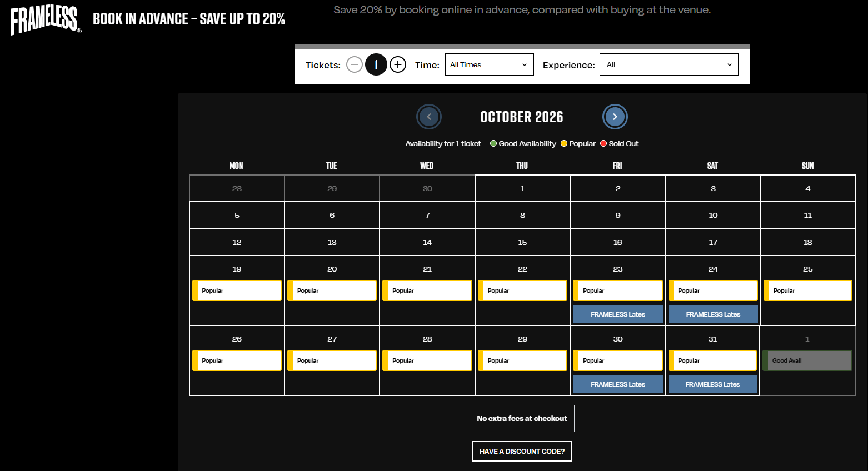The image size is (868, 471).
Task: Go to next month arrow
Action: point(615,117)
